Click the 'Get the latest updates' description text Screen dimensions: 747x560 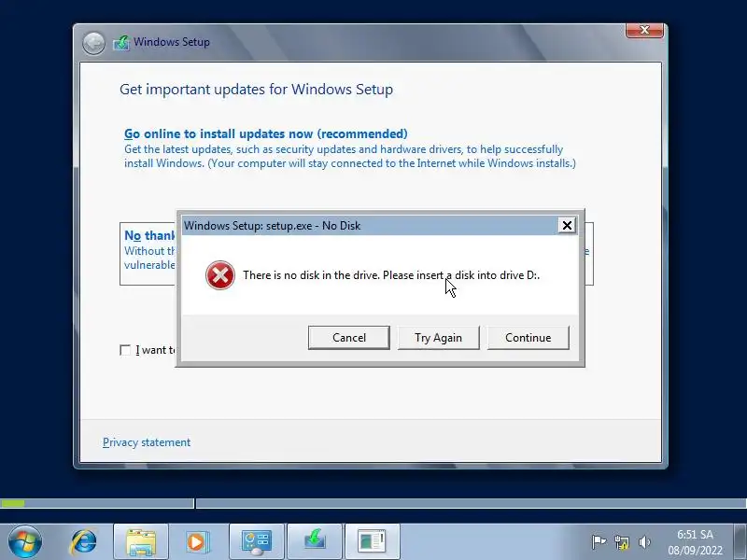tap(350, 156)
